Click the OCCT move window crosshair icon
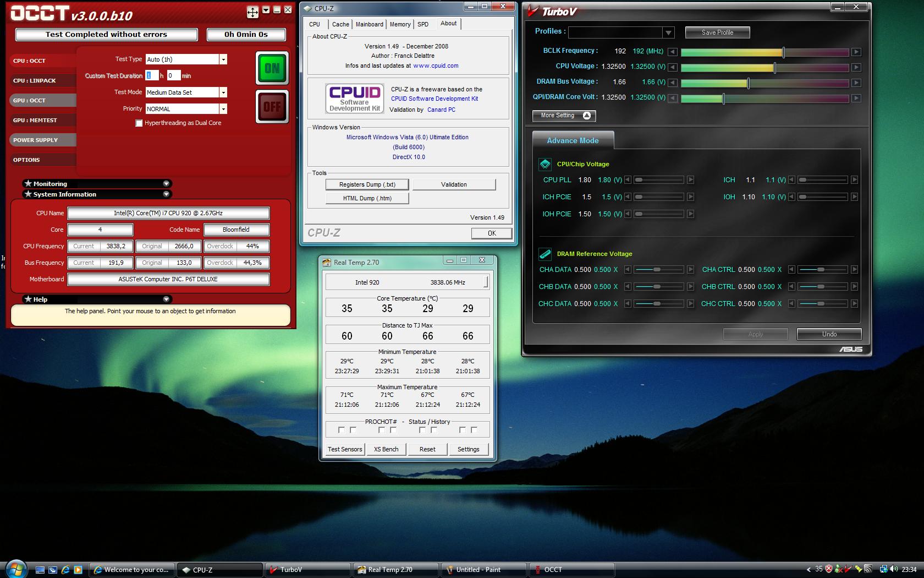The height and width of the screenshot is (578, 924). pos(252,12)
